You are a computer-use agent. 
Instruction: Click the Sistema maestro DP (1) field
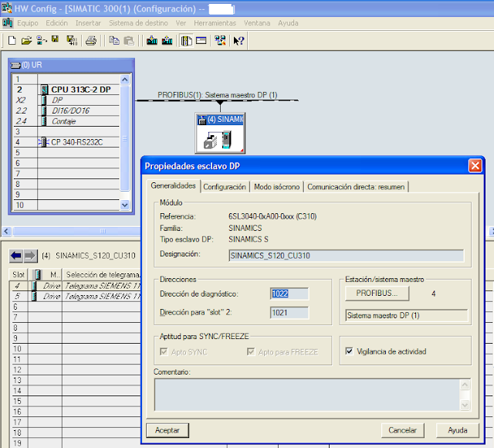click(407, 315)
